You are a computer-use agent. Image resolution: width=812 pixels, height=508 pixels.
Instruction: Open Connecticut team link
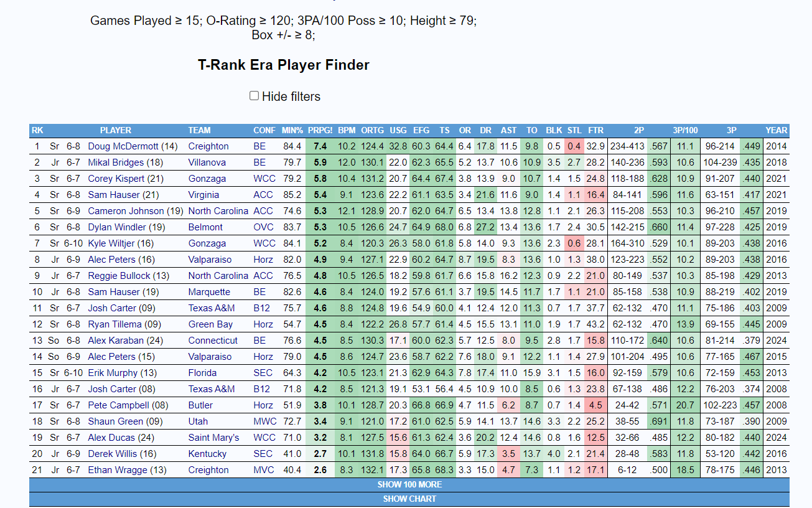[x=213, y=341]
